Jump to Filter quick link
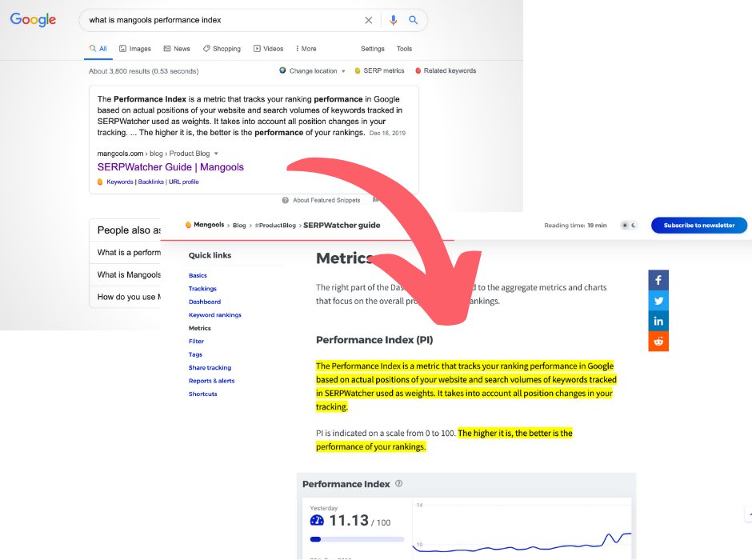Viewport: 752px width, 560px height. tap(196, 342)
